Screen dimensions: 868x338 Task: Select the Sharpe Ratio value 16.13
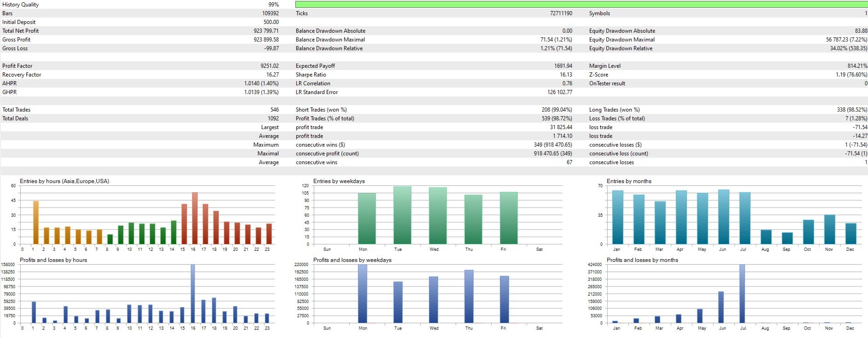pyautogui.click(x=566, y=75)
